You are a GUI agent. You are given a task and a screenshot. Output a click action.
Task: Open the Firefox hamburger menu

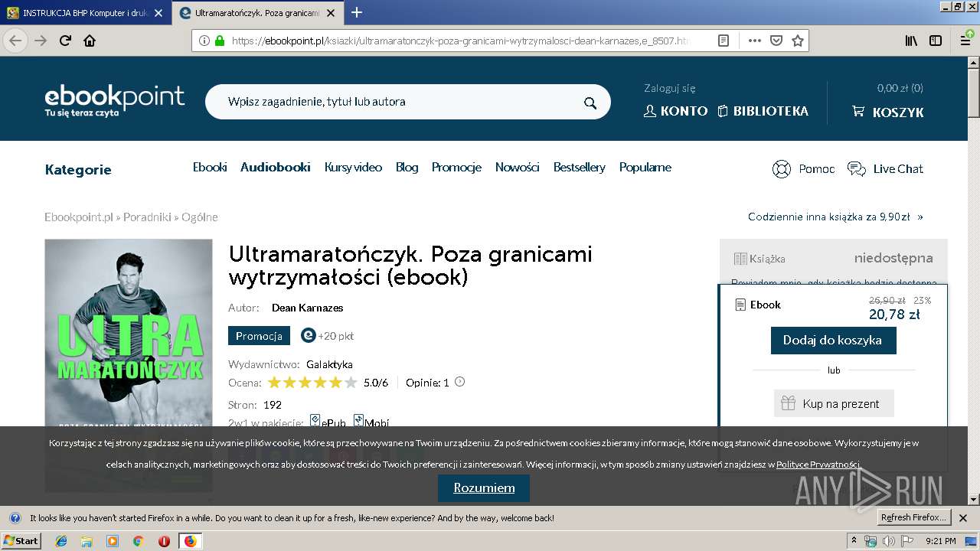965,41
